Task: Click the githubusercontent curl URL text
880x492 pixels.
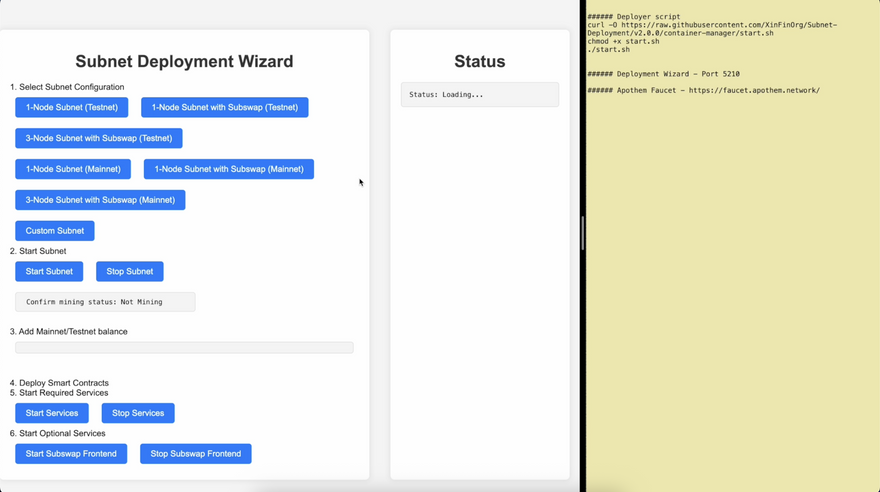Action: 728,25
